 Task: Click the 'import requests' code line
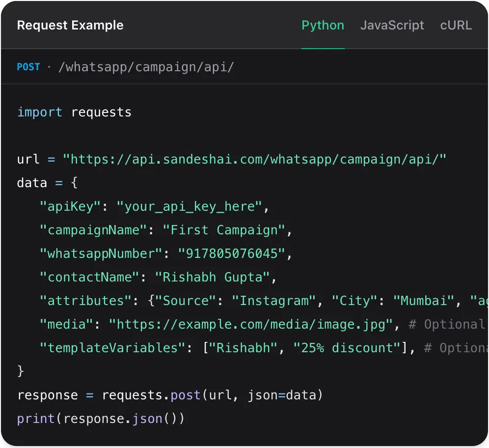tap(74, 112)
